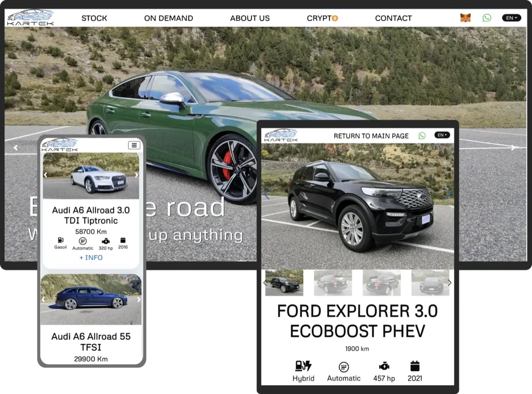Show next Ford Explorer photo
The height and width of the screenshot is (394, 532).
click(x=448, y=194)
